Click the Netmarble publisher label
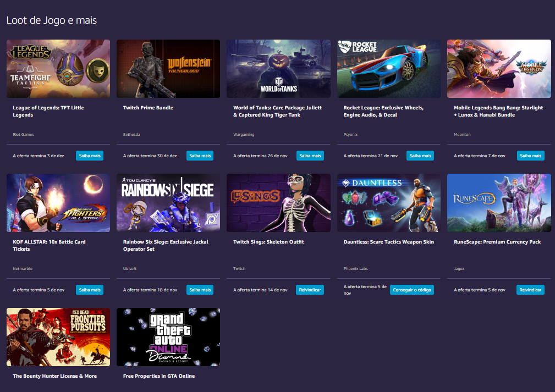Image resolution: width=555 pixels, height=392 pixels. tap(23, 268)
